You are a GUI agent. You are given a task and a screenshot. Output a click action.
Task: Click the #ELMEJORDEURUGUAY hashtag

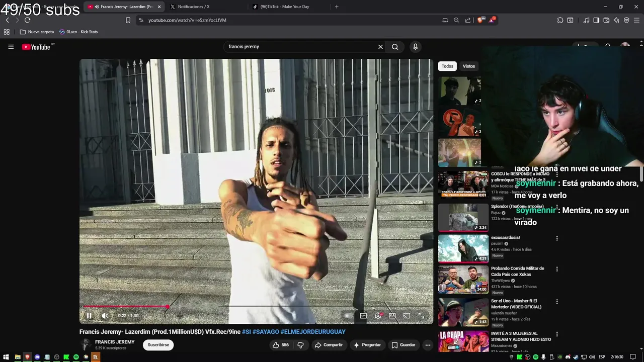click(313, 332)
